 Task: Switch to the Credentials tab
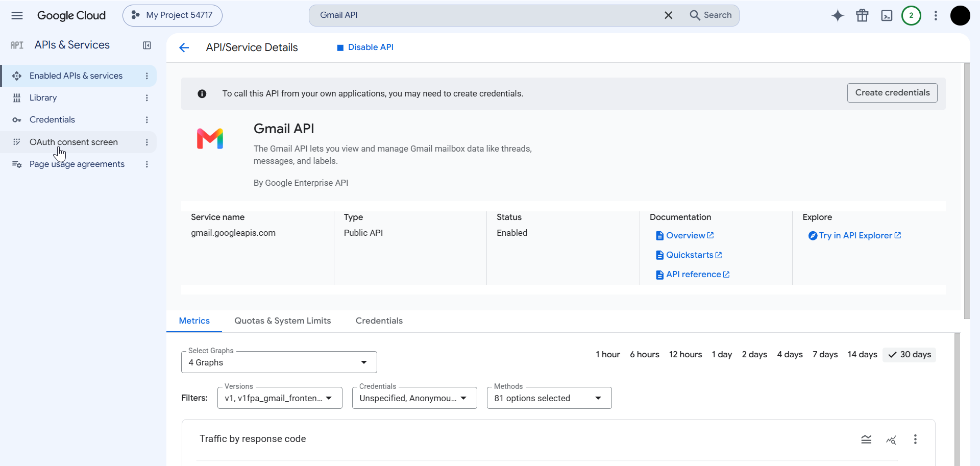click(x=379, y=321)
